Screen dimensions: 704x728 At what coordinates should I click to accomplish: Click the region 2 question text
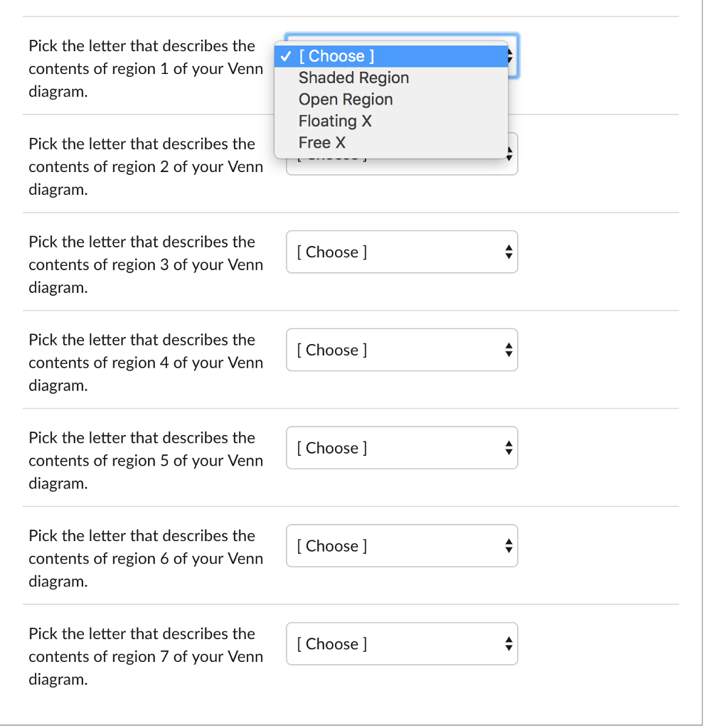click(x=146, y=167)
